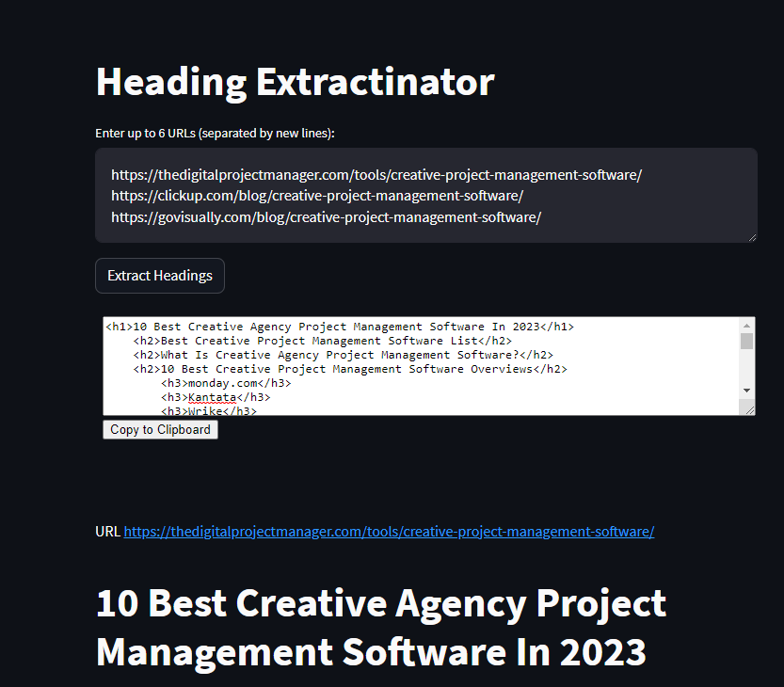Click the Heading Extractinator page title
784x687 pixels.
click(x=295, y=82)
